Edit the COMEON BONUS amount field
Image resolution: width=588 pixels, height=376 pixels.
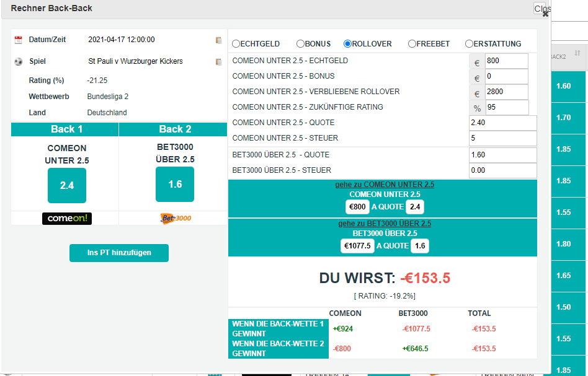(x=506, y=76)
